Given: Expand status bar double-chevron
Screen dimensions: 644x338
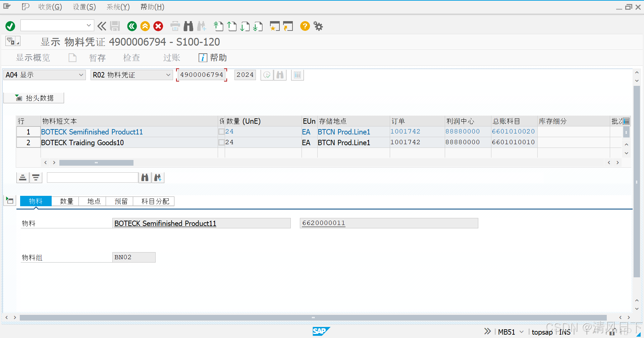Looking at the screenshot, I should point(487,331).
